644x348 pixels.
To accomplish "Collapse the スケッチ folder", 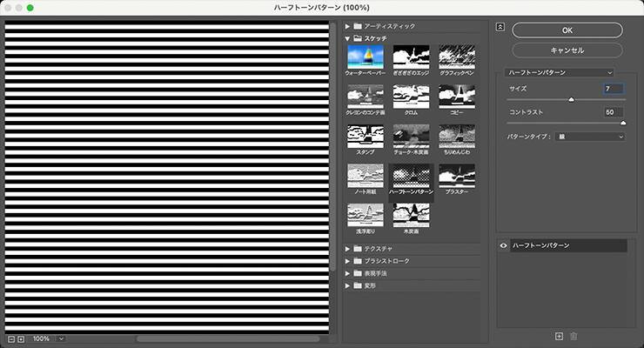I will 349,38.
